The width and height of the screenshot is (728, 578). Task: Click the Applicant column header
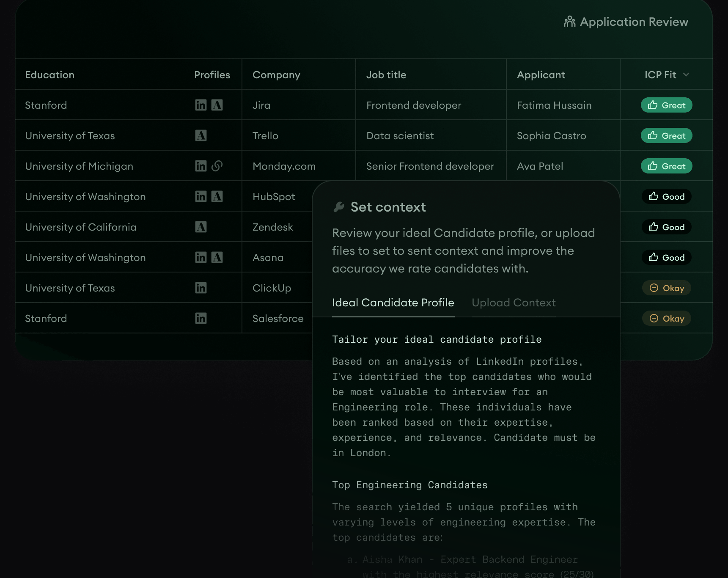541,75
